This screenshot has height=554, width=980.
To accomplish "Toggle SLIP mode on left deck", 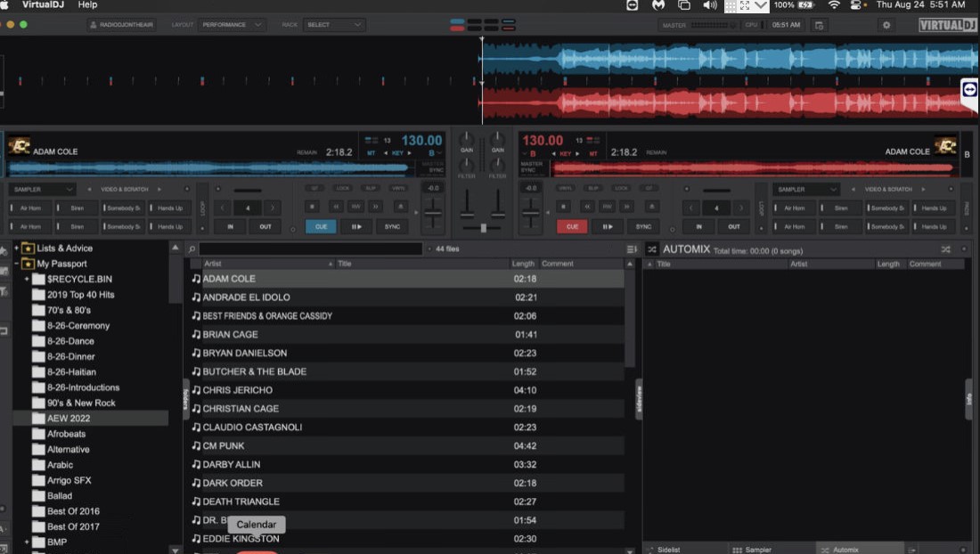I will pyautogui.click(x=372, y=188).
